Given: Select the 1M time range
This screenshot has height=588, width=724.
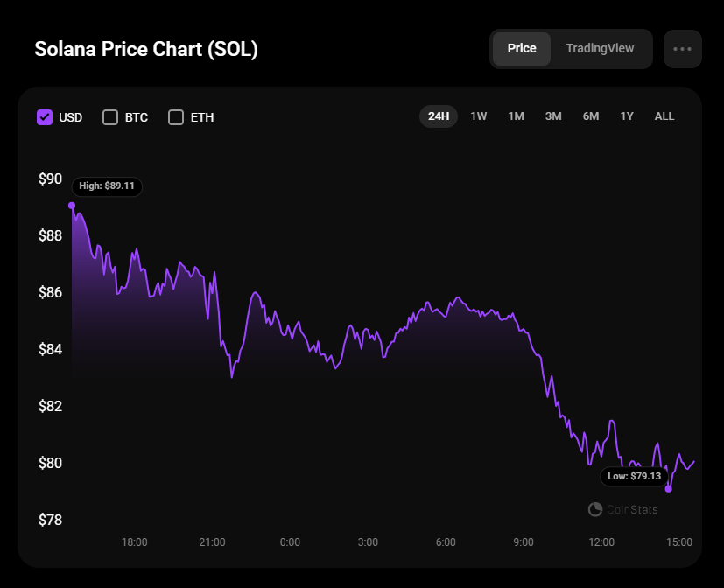Looking at the screenshot, I should pyautogui.click(x=516, y=116).
